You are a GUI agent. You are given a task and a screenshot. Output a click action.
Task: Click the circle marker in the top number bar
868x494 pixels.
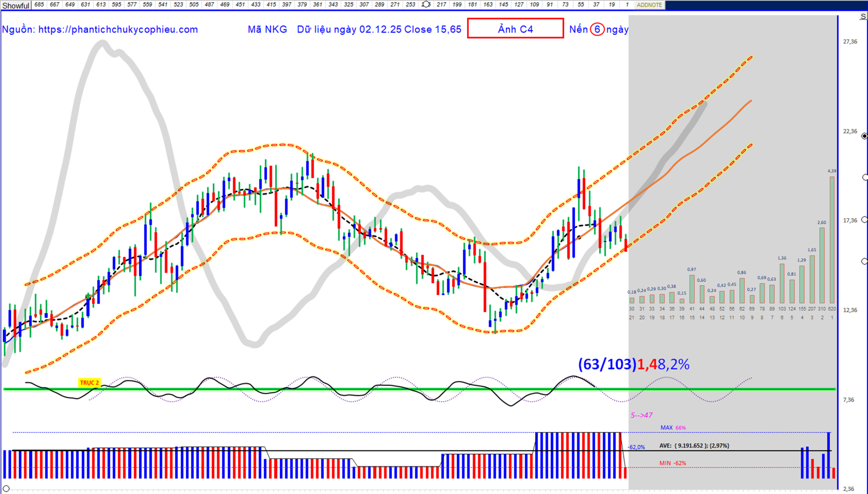click(426, 4)
